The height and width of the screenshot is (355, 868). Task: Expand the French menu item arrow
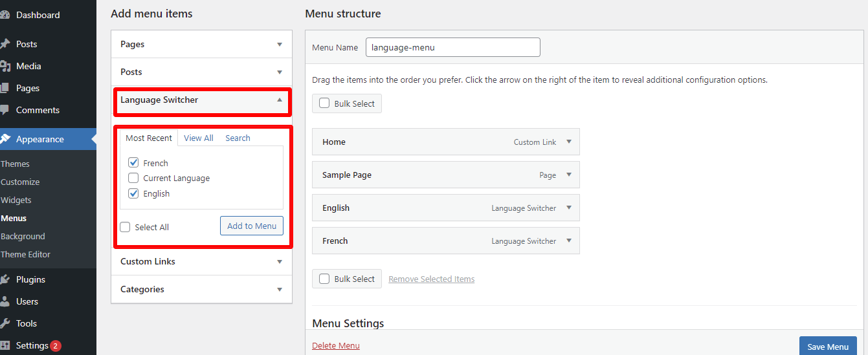pyautogui.click(x=569, y=241)
